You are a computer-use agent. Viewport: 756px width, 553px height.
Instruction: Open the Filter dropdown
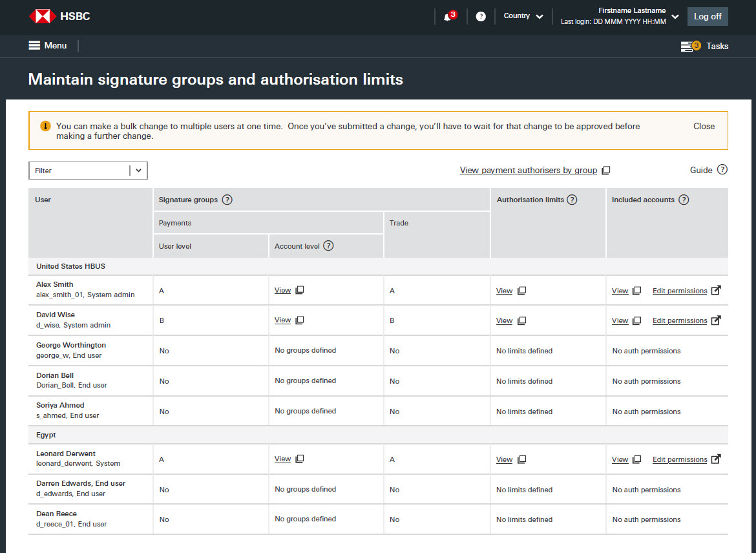click(x=88, y=171)
